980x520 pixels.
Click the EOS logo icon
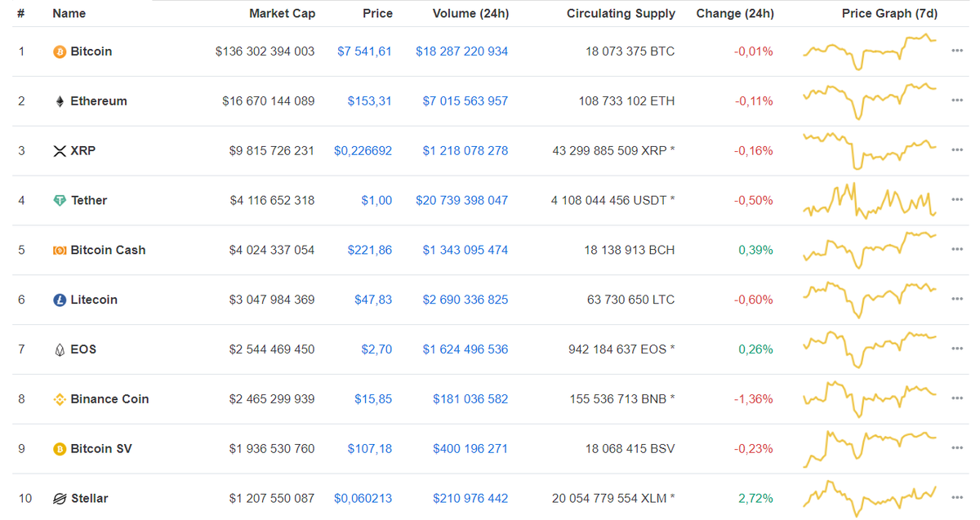point(59,349)
